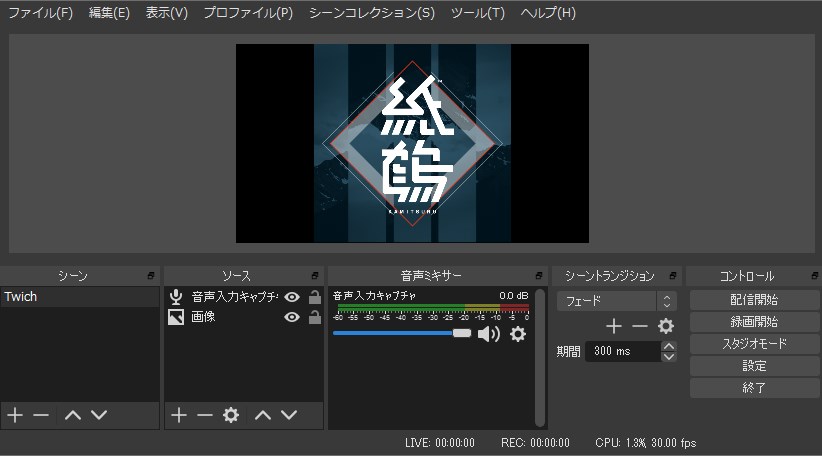Click the CPU: 1.3%, 30.00 fps status
The image size is (822, 456).
pyautogui.click(x=646, y=443)
